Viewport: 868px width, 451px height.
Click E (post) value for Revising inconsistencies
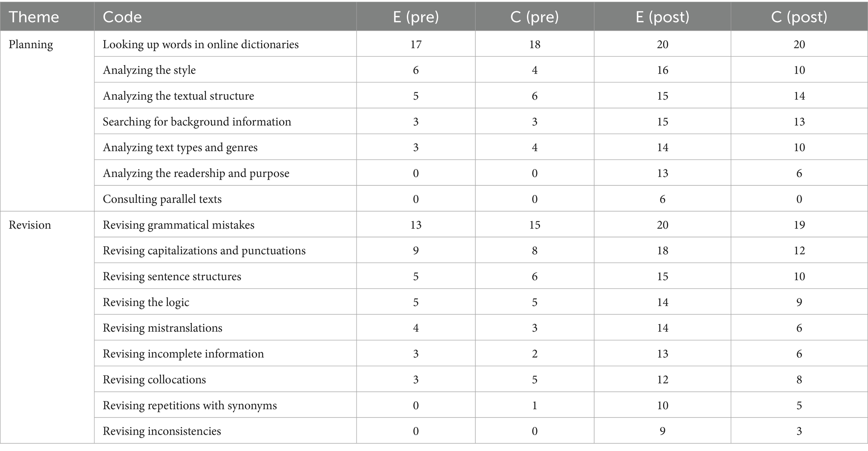(x=662, y=431)
